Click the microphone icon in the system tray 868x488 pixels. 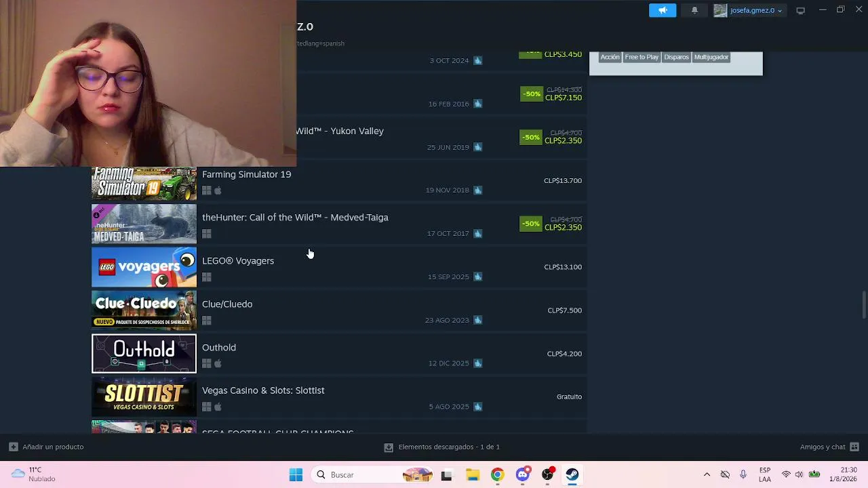point(743,475)
